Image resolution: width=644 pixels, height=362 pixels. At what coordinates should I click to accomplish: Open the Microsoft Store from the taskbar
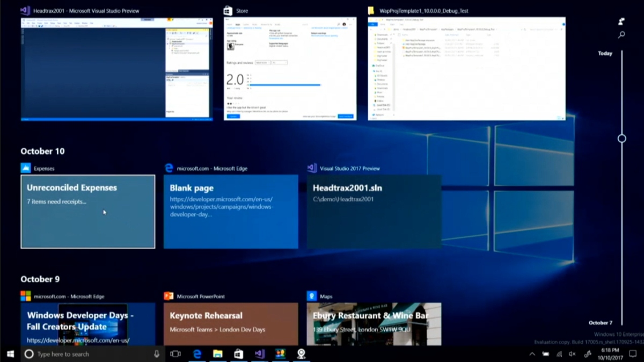[238, 354]
